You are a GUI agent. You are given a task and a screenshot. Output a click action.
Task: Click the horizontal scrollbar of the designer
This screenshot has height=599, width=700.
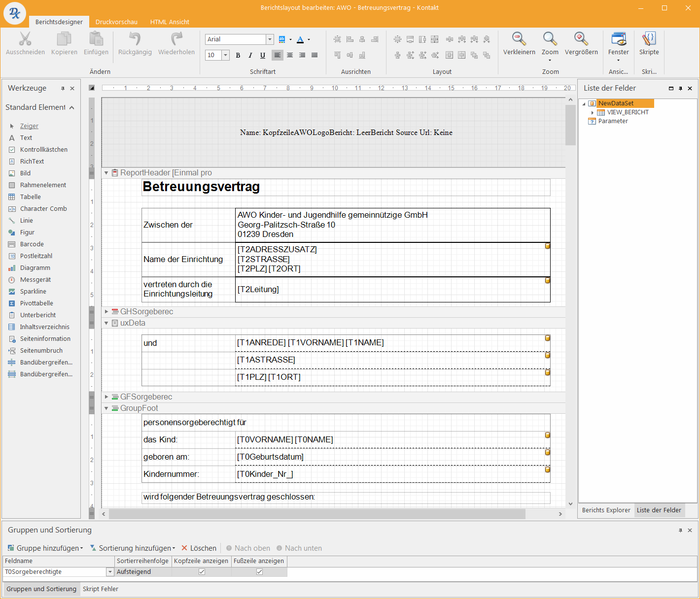(317, 514)
